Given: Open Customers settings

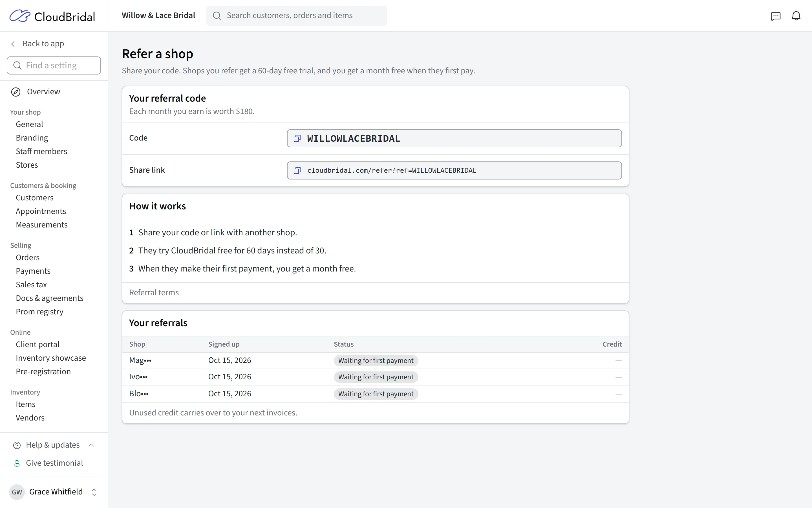Looking at the screenshot, I should pyautogui.click(x=35, y=198).
